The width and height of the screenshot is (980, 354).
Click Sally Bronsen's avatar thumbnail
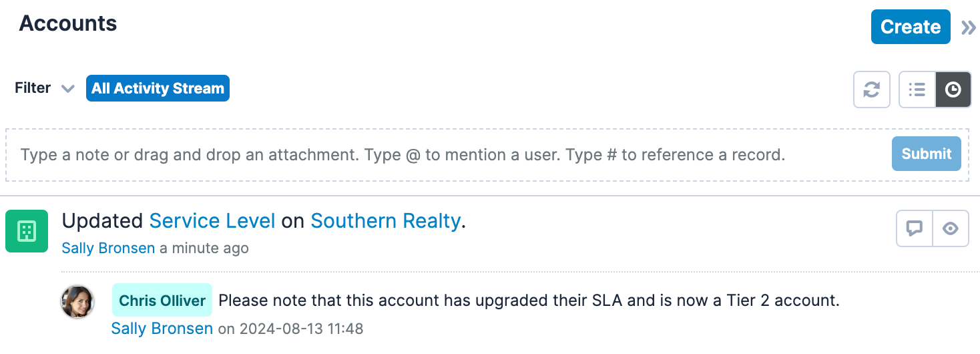77,302
